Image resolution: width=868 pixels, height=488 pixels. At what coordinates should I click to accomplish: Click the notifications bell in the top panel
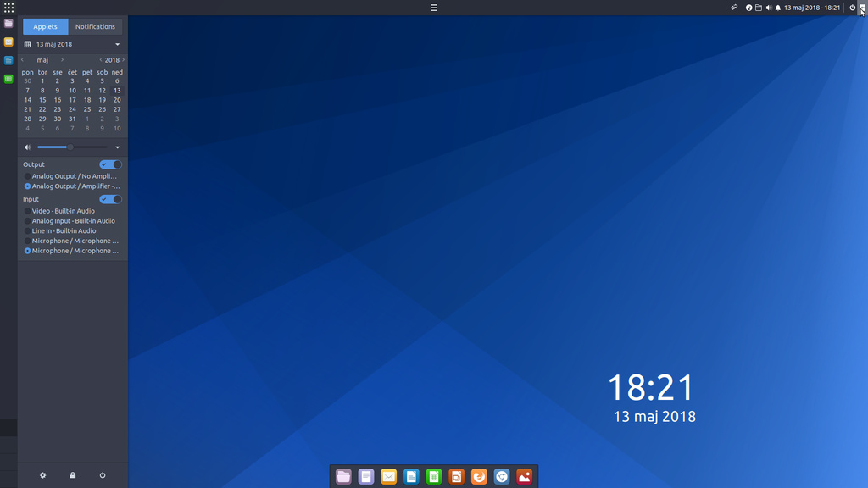(x=778, y=8)
